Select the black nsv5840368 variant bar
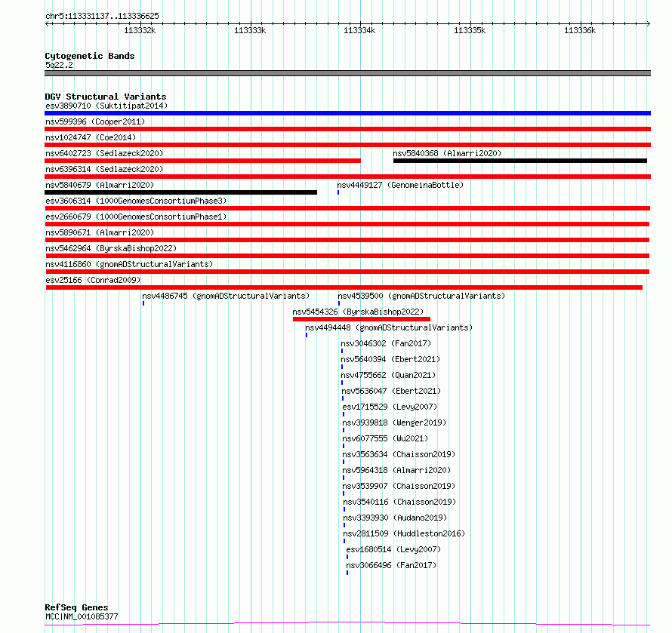The height and width of the screenshot is (633, 672). pos(520,161)
